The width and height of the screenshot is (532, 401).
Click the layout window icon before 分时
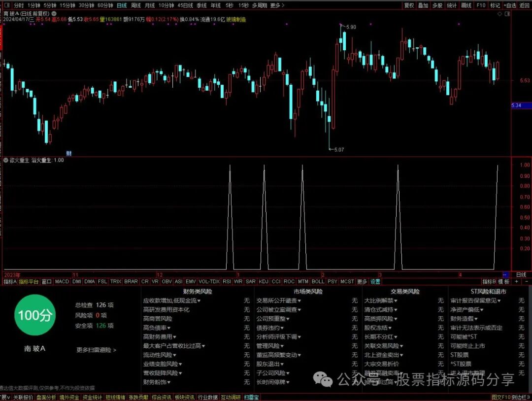point(7,5)
